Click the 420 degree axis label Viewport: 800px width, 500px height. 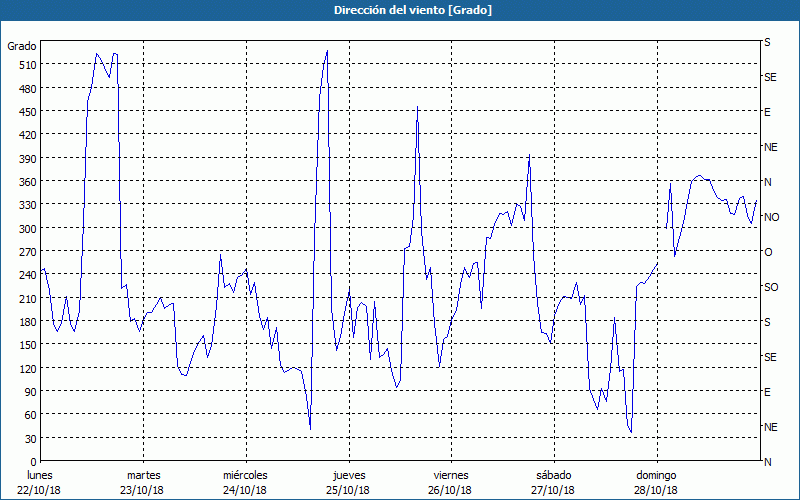[27, 135]
